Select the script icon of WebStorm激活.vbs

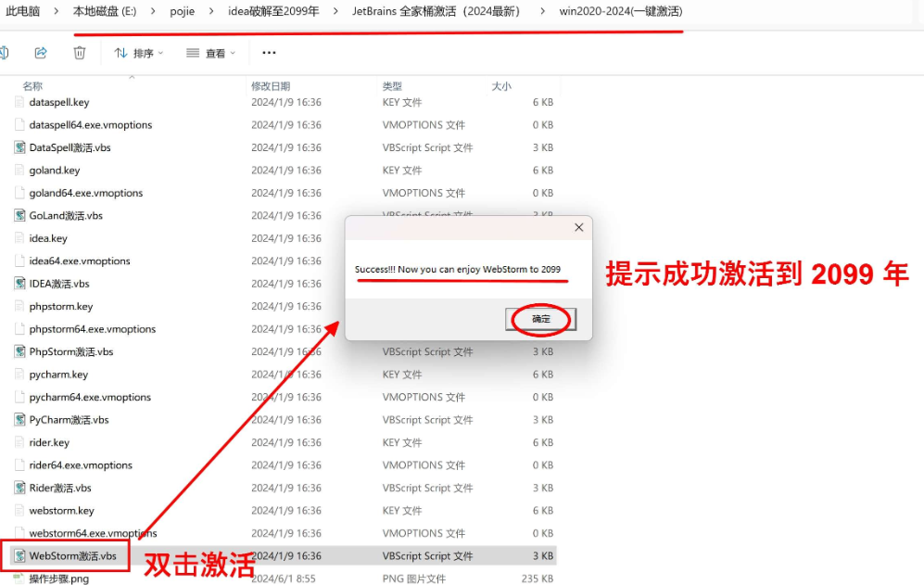pyautogui.click(x=19, y=556)
